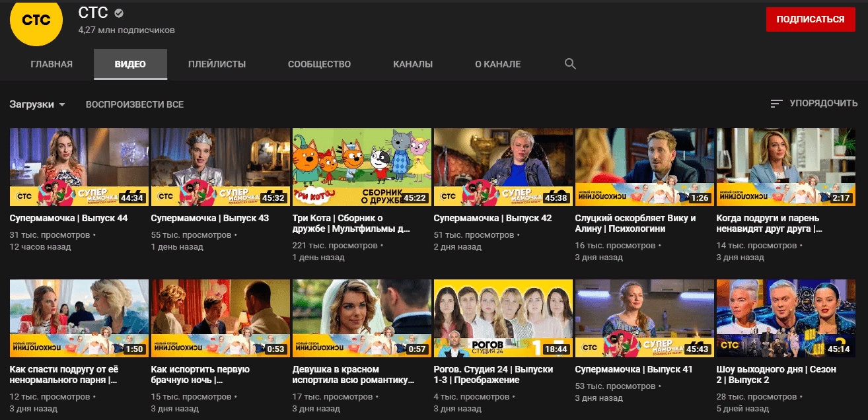Open the ПЛЕЙЛИСТЫ tab

[x=217, y=64]
